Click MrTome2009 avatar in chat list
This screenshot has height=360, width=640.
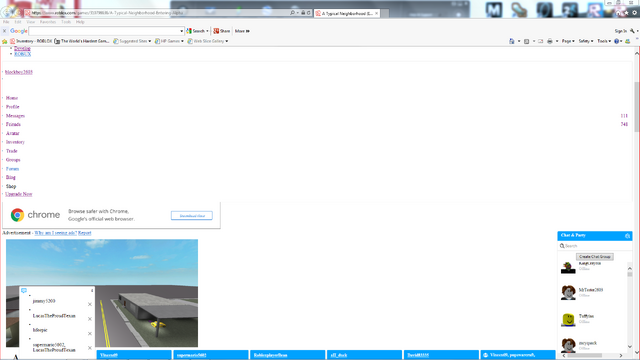(568, 293)
